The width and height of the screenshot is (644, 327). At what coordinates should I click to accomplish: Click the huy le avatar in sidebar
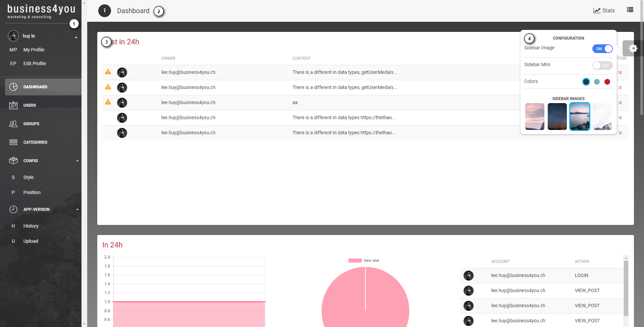coord(13,36)
